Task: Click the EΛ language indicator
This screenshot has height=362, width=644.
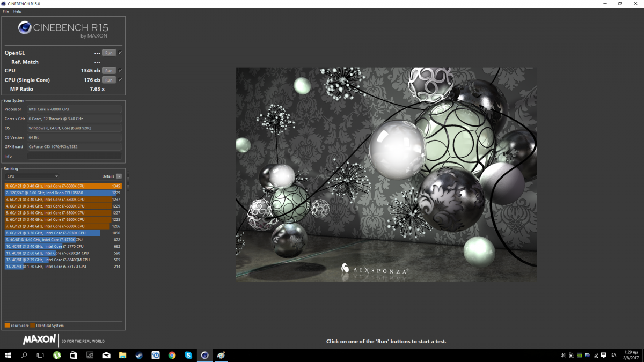Action: click(x=613, y=355)
